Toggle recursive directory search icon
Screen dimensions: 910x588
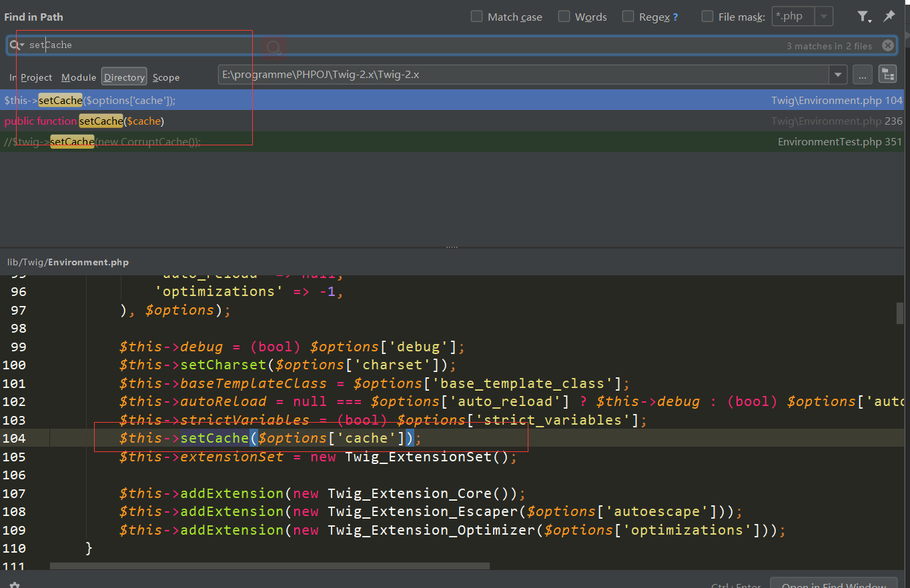(x=887, y=75)
